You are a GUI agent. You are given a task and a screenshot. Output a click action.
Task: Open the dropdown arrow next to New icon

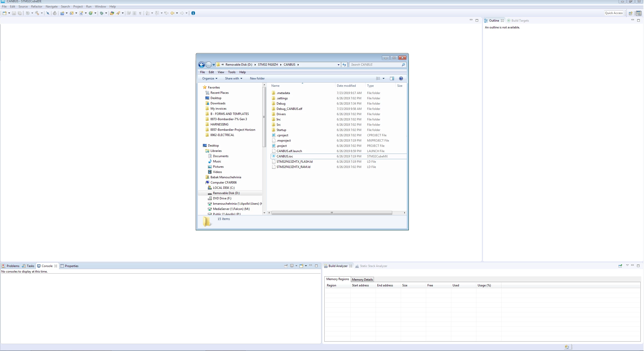point(9,13)
